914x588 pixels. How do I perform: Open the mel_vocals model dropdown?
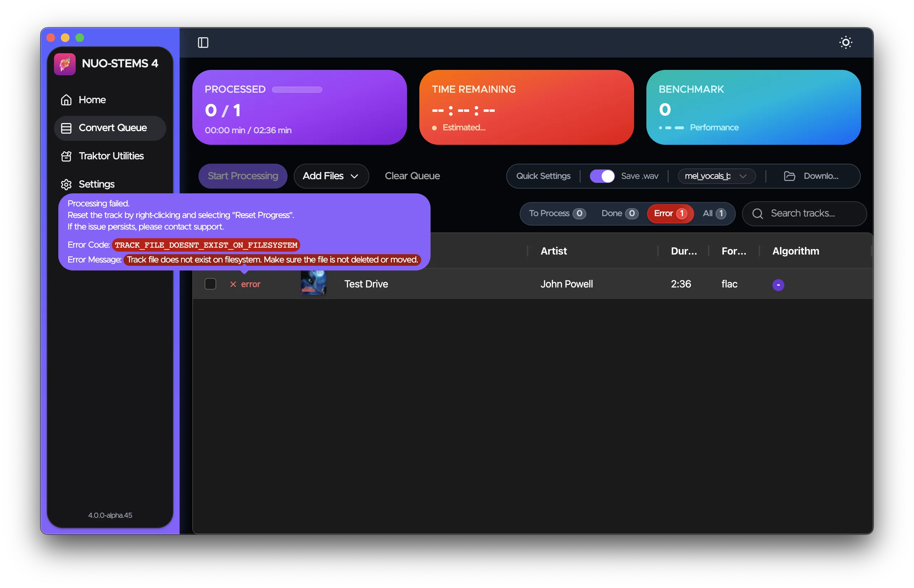(x=716, y=176)
